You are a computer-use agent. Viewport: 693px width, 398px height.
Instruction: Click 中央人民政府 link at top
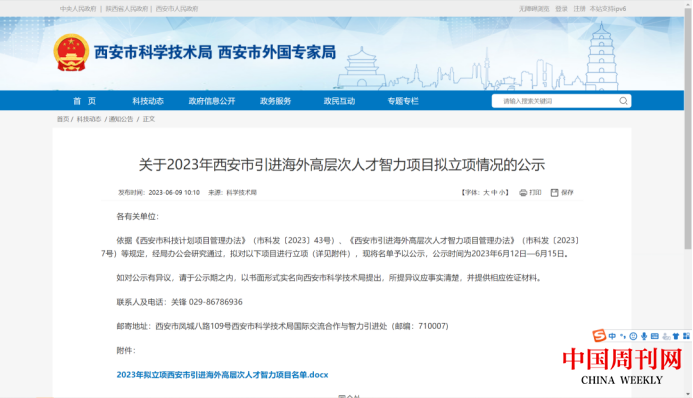tap(78, 8)
